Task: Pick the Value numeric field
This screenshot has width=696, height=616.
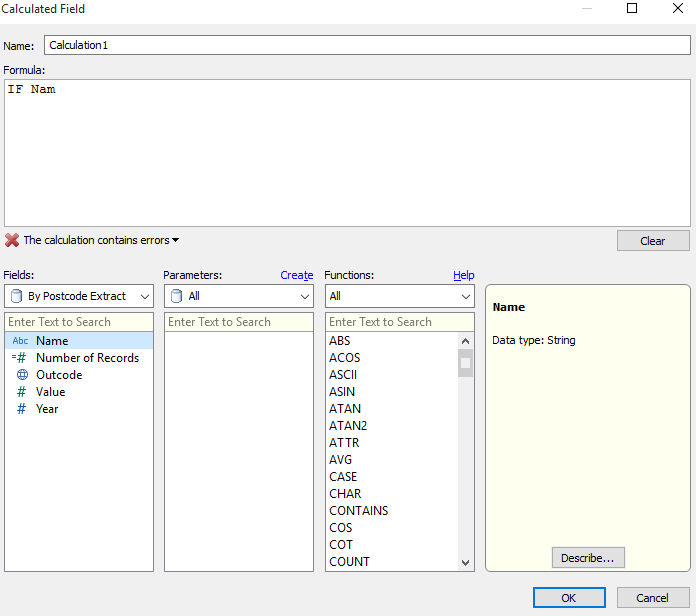Action: click(50, 392)
